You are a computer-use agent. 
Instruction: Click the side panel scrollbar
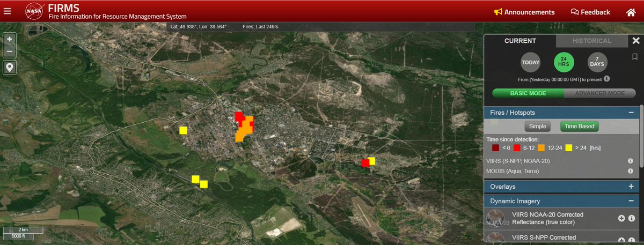coord(641,137)
